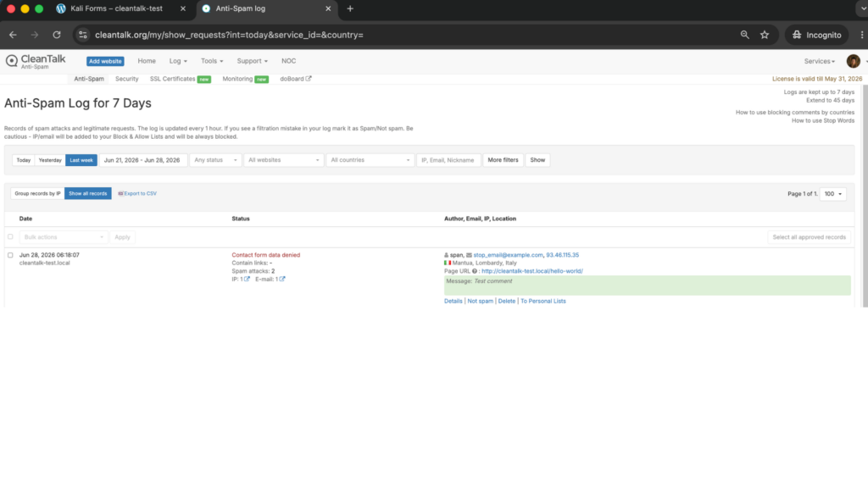
Task: Click the doBoard external link
Action: tap(296, 79)
